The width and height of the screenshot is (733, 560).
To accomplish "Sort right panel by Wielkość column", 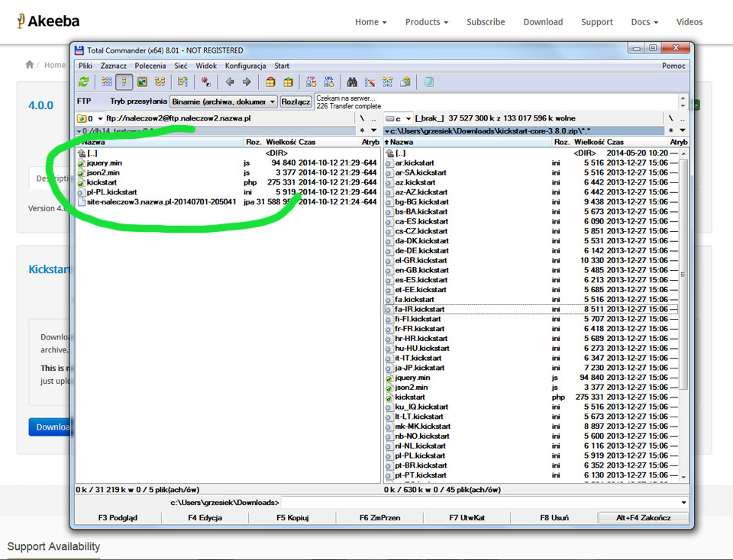I will tap(589, 142).
